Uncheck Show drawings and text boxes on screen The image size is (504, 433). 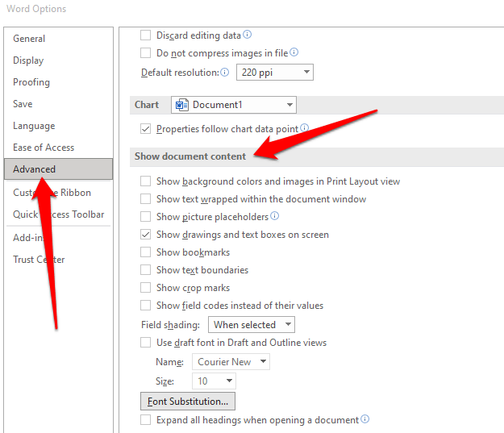[x=146, y=235]
